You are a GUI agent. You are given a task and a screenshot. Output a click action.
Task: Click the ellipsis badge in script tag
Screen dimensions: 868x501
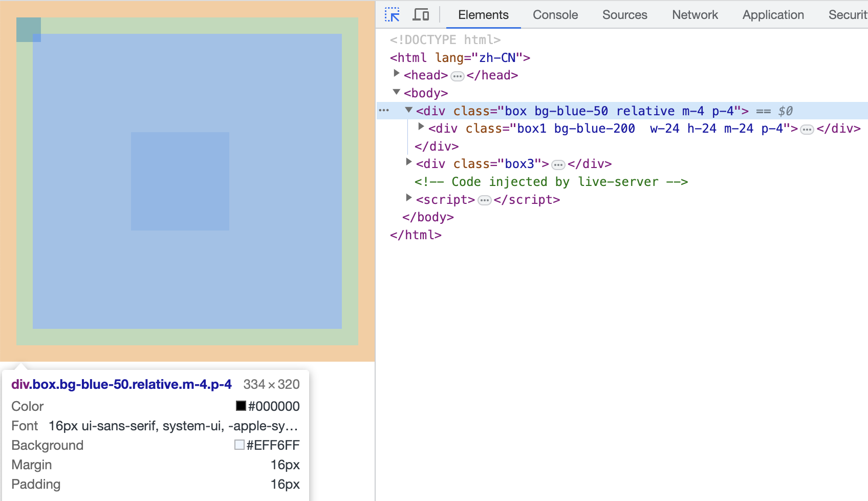(484, 200)
